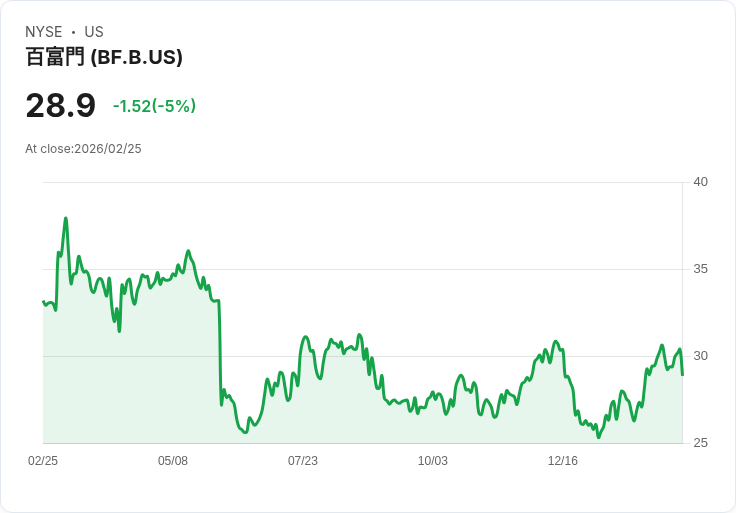The image size is (736, 513).
Task: Click the 07/23 date axis label
Action: pyautogui.click(x=303, y=461)
